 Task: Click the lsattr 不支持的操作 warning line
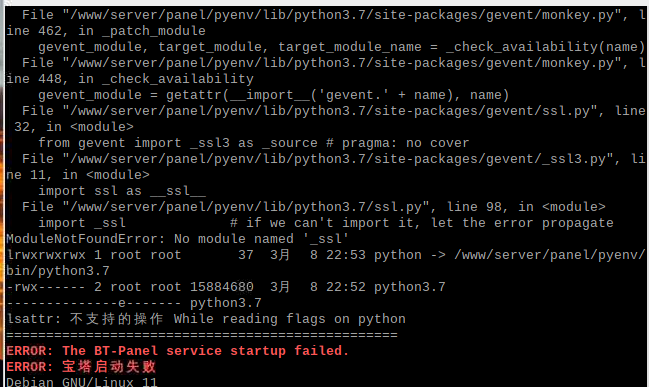pos(206,319)
